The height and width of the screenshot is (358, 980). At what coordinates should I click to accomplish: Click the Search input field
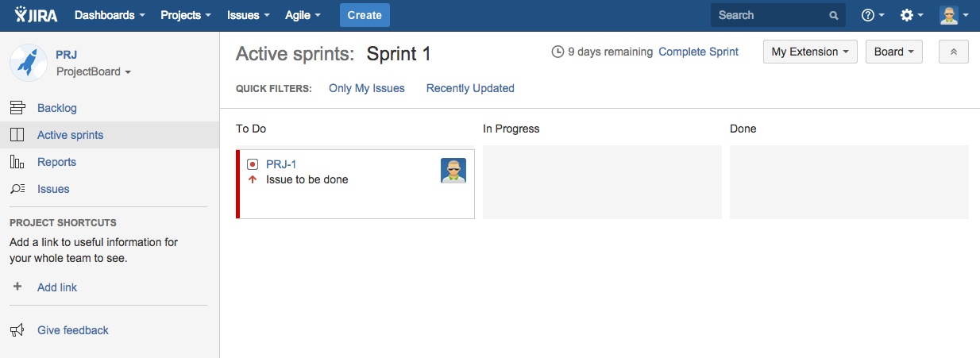tap(770, 15)
